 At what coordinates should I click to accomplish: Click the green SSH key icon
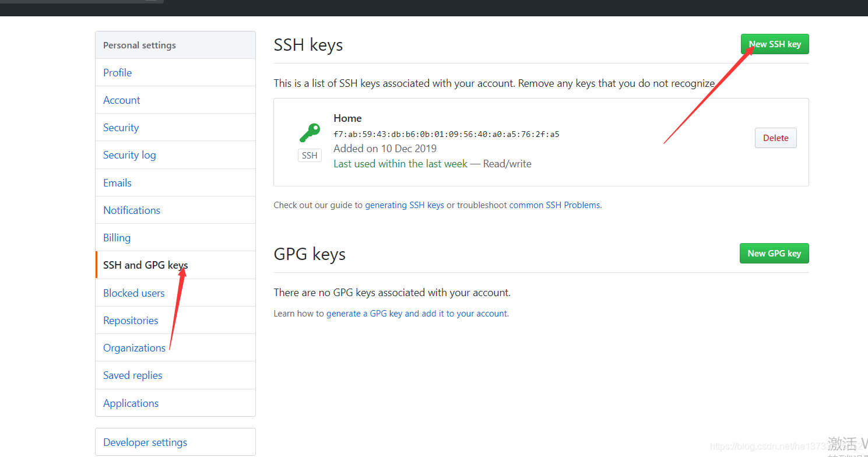310,132
